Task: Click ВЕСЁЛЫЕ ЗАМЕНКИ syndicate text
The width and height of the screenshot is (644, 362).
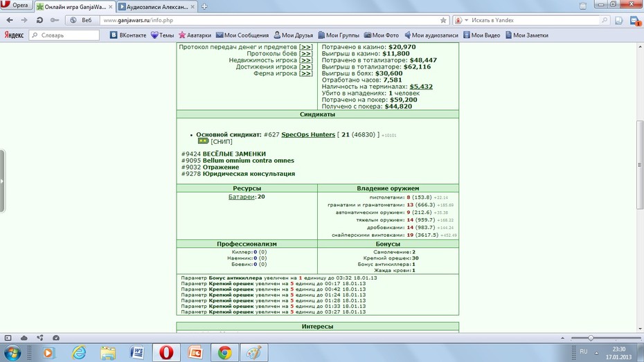Action: click(x=234, y=154)
